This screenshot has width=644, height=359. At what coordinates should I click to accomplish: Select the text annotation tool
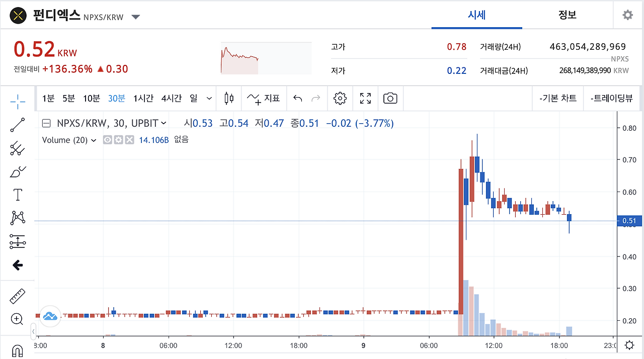pyautogui.click(x=18, y=195)
